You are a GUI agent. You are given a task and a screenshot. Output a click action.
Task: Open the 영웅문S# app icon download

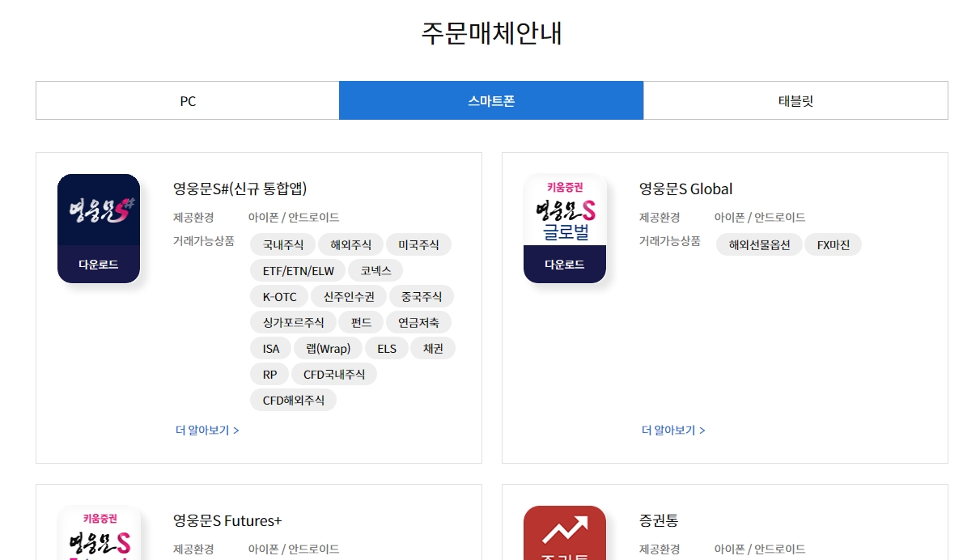(99, 228)
